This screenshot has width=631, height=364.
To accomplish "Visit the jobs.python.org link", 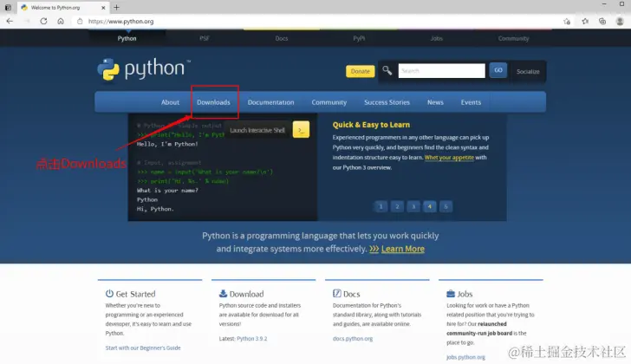I will click(465, 357).
